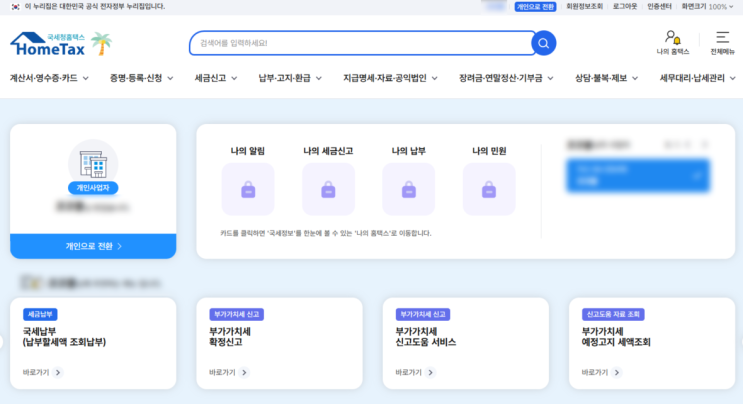Open the 인증센터 link
This screenshot has height=404, width=743.
(659, 7)
